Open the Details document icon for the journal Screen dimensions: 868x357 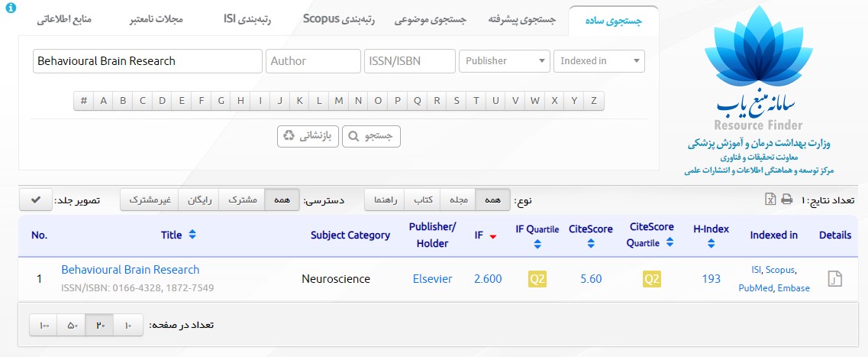(x=834, y=279)
